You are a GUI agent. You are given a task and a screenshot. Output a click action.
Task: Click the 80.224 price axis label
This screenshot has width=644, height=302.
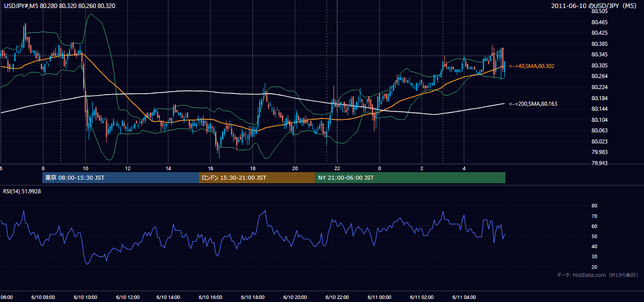[x=599, y=87]
